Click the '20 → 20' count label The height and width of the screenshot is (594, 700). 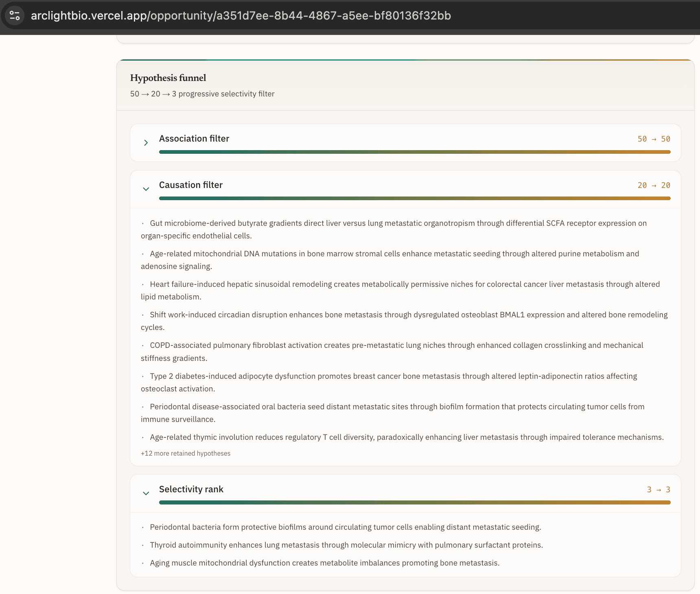pos(654,186)
